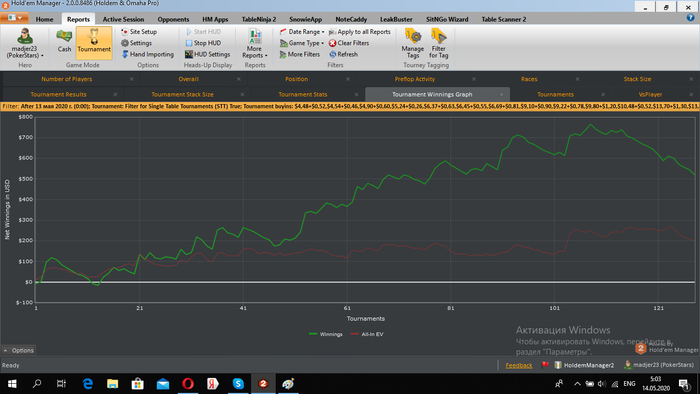Click the red flag status icon
This screenshot has height=394, width=700.
click(545, 365)
